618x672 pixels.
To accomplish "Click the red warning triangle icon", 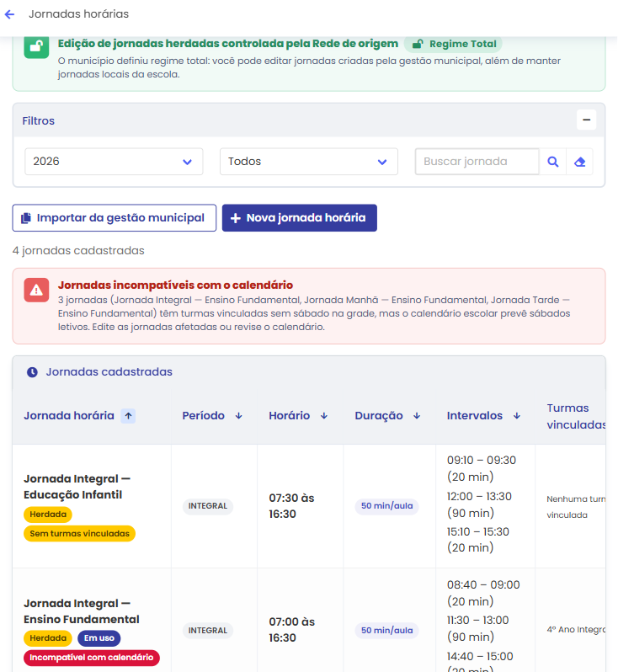I will (36, 291).
